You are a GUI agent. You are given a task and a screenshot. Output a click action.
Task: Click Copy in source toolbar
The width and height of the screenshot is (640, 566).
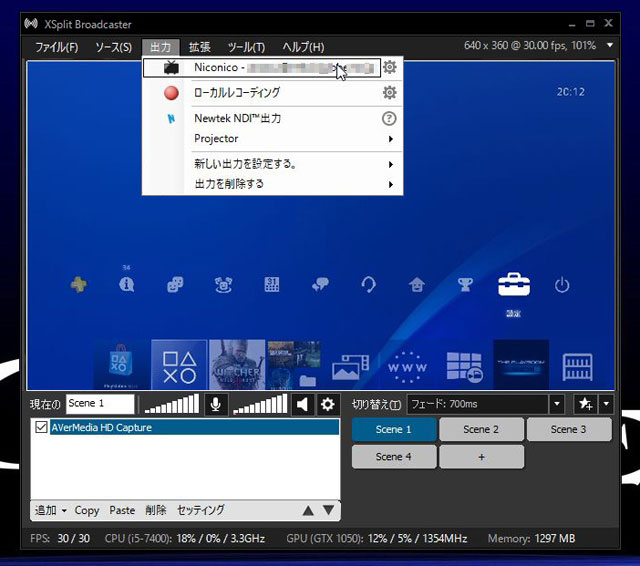tap(87, 510)
